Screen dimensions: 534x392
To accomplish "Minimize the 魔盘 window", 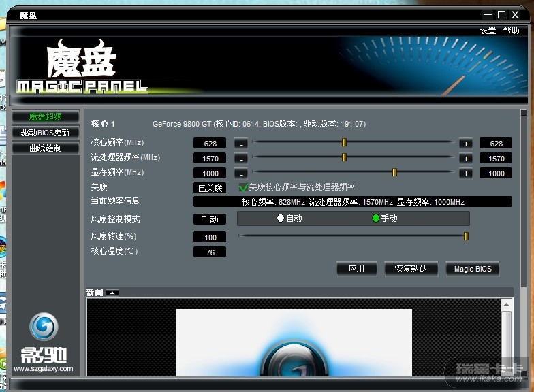I will (x=488, y=15).
